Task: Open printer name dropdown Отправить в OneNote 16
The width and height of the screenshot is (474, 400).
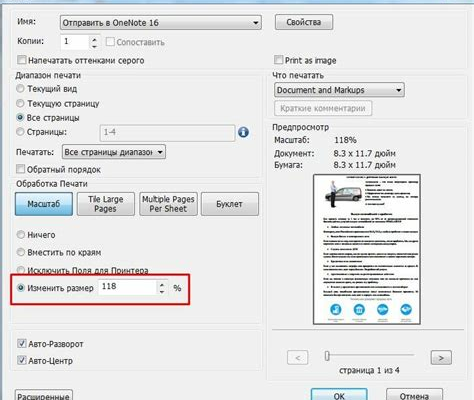Action: tap(160, 23)
